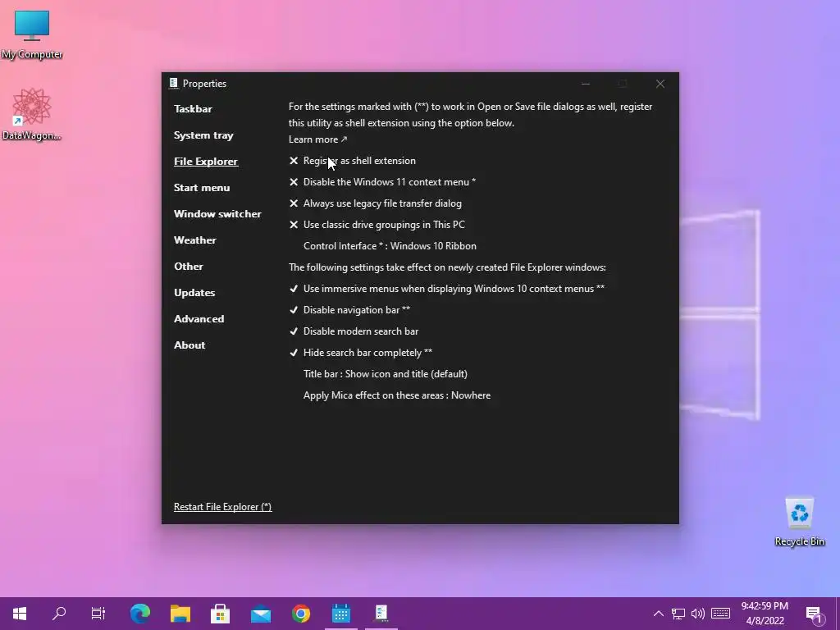Click Restart File Explorer link
The image size is (840, 630).
223,507
